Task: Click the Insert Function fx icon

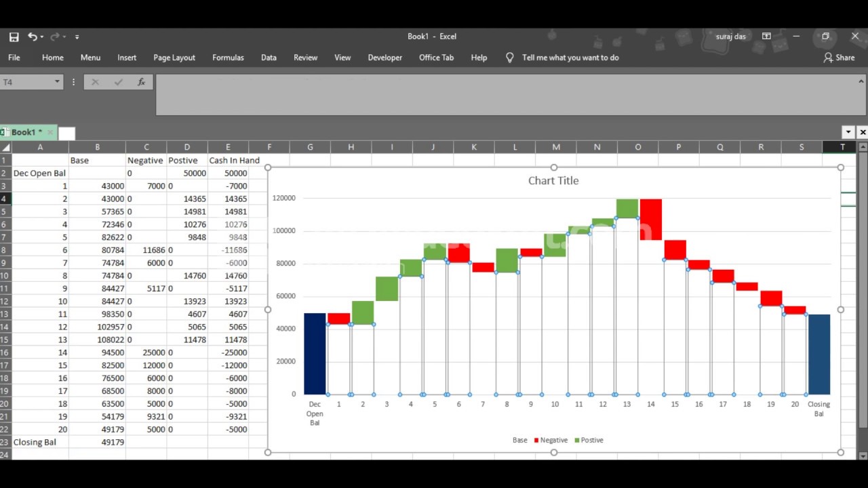Action: (141, 82)
